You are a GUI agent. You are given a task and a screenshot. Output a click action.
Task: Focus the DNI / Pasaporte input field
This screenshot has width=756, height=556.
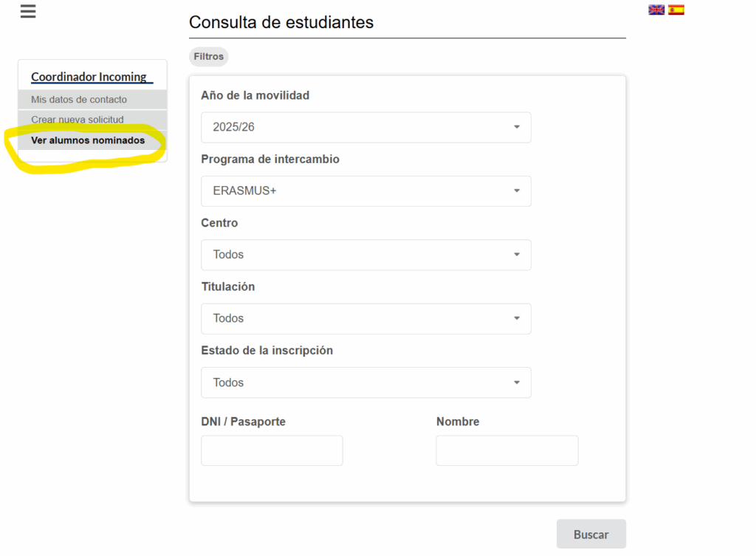tap(272, 450)
